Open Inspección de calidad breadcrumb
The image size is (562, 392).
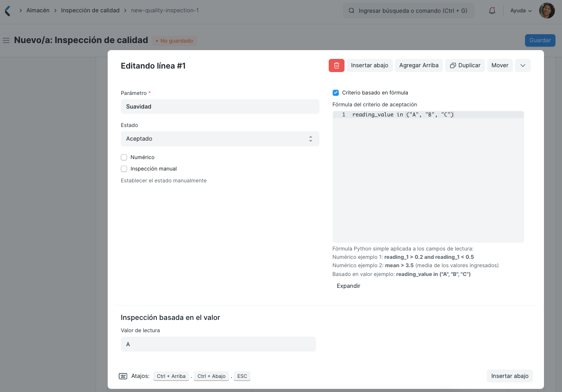tap(90, 11)
